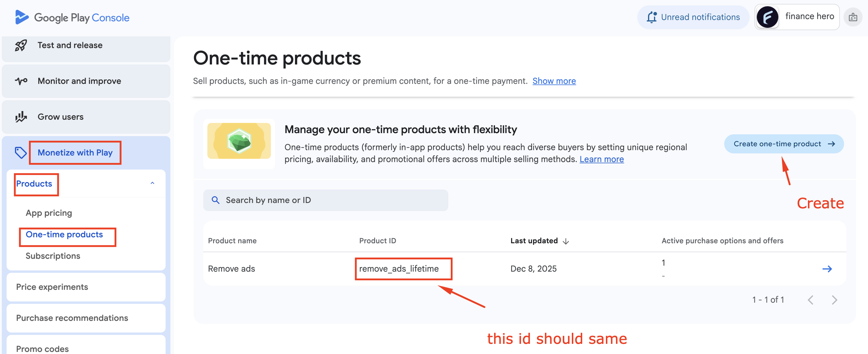Click the previous page chevron
The image size is (868, 354).
(811, 299)
